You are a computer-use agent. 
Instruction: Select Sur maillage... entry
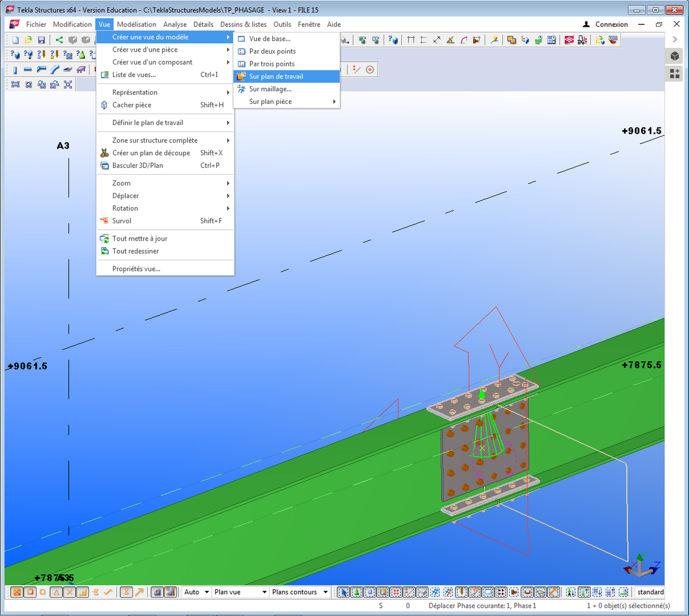coord(287,89)
